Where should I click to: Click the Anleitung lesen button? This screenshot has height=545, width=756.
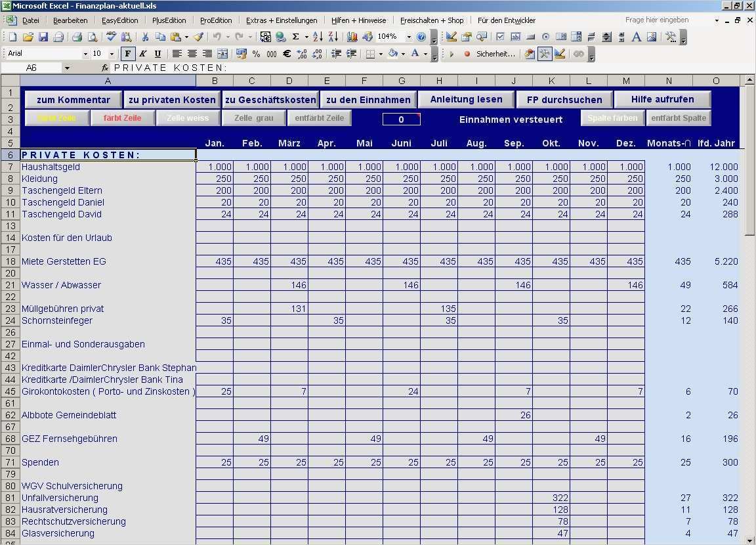pos(467,99)
